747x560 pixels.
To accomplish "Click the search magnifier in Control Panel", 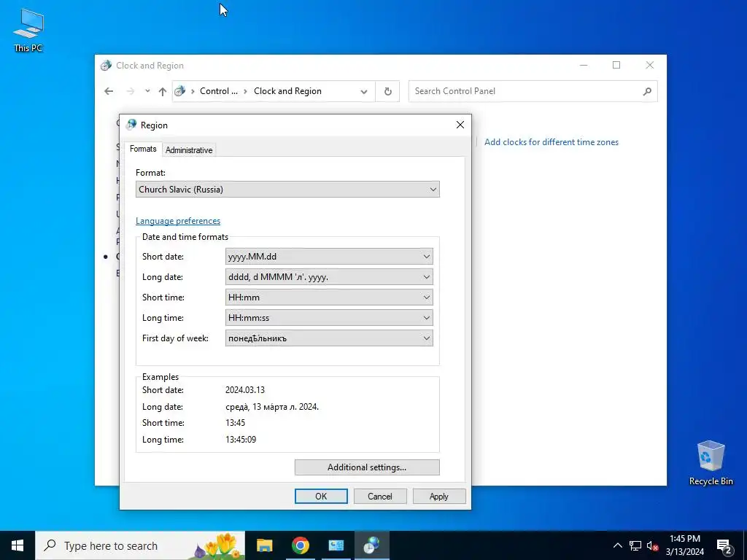I will [x=647, y=91].
